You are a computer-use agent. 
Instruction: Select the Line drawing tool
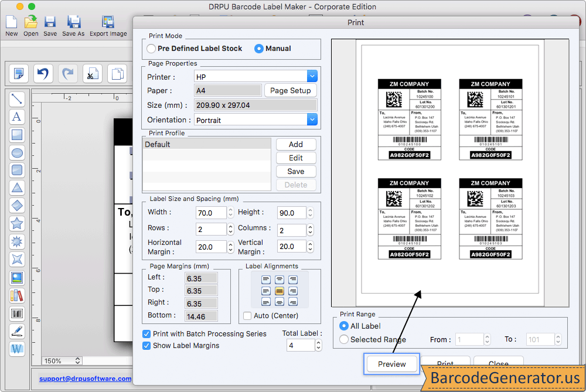click(17, 99)
